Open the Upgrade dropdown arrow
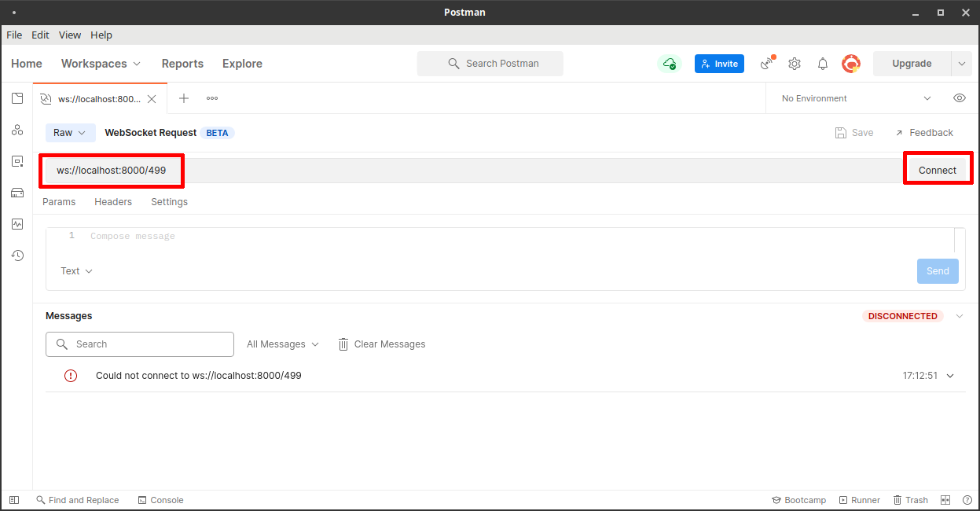Viewport: 980px width, 511px height. pos(962,64)
